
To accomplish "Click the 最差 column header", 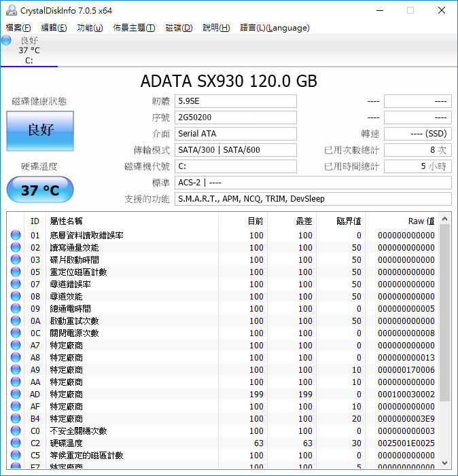I will click(292, 221).
